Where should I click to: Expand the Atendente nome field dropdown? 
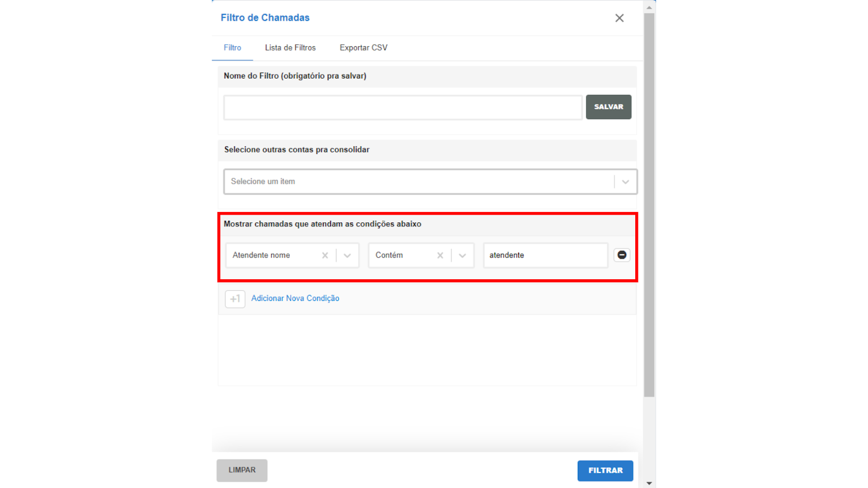coord(347,255)
